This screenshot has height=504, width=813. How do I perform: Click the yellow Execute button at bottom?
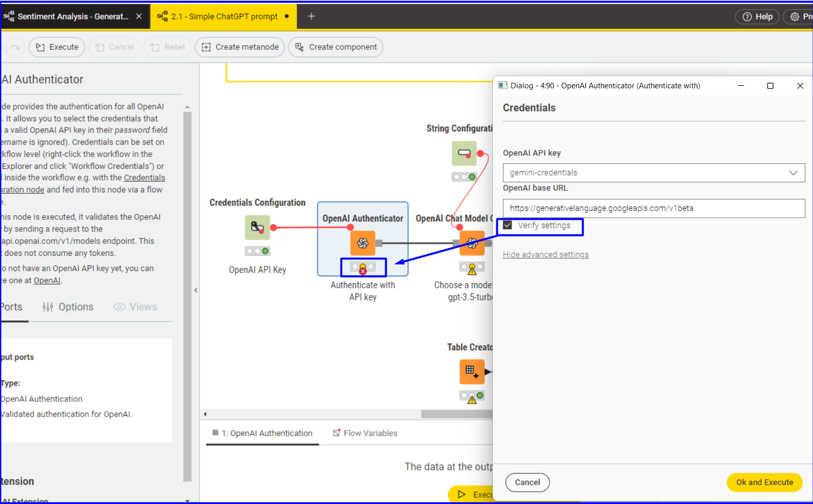pyautogui.click(x=470, y=494)
